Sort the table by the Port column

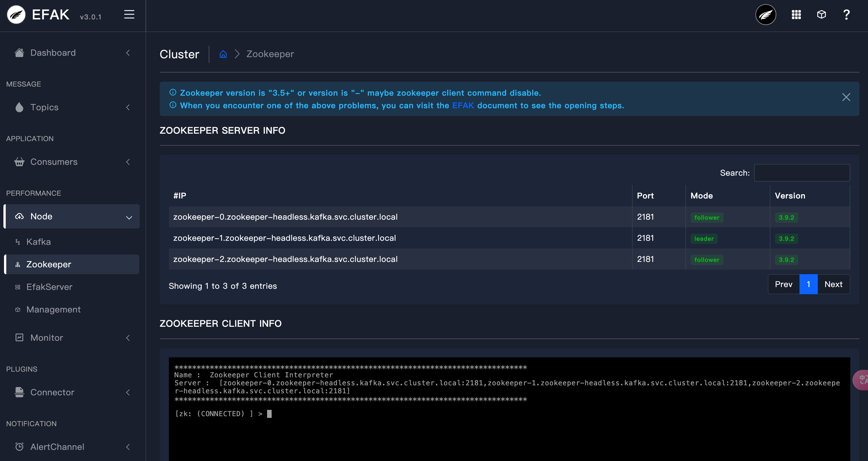click(x=659, y=196)
